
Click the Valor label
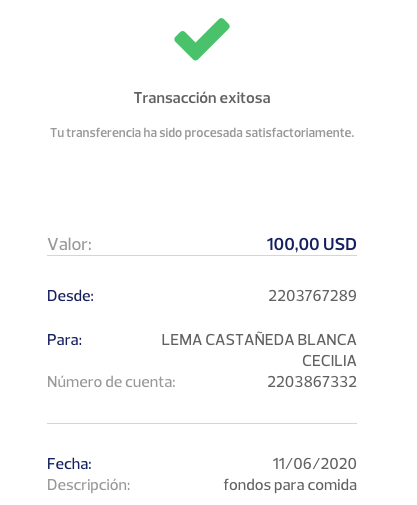(69, 244)
